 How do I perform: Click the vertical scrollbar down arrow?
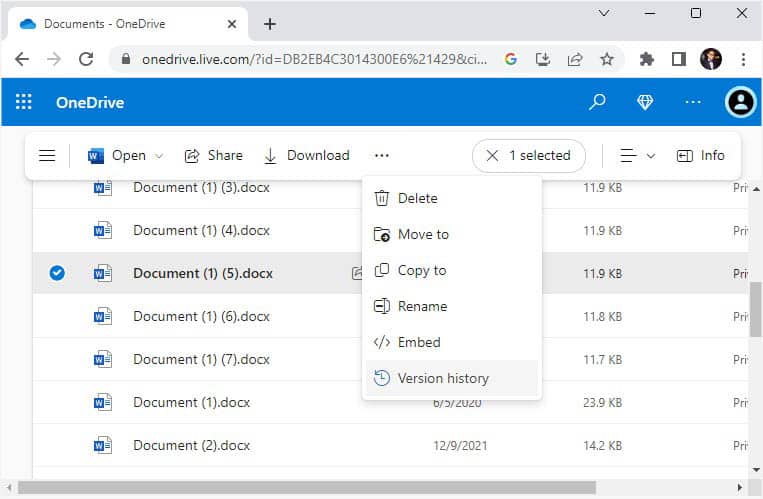[x=756, y=470]
